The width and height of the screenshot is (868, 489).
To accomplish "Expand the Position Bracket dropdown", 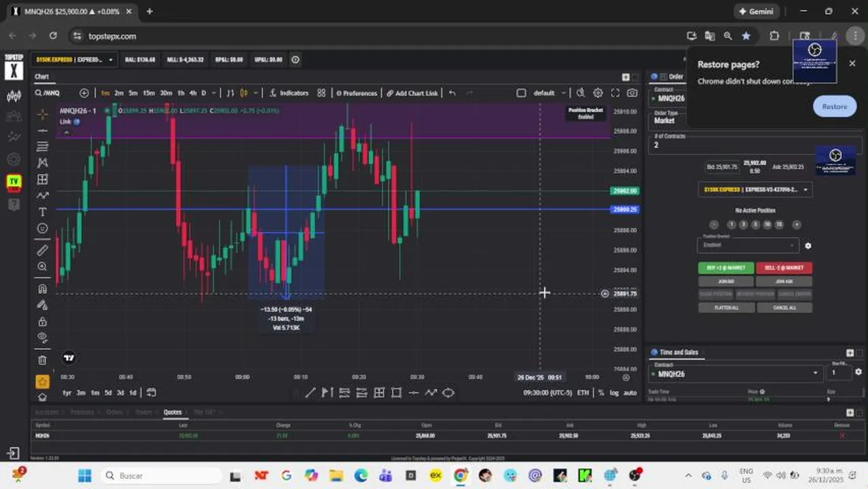I will [x=748, y=245].
